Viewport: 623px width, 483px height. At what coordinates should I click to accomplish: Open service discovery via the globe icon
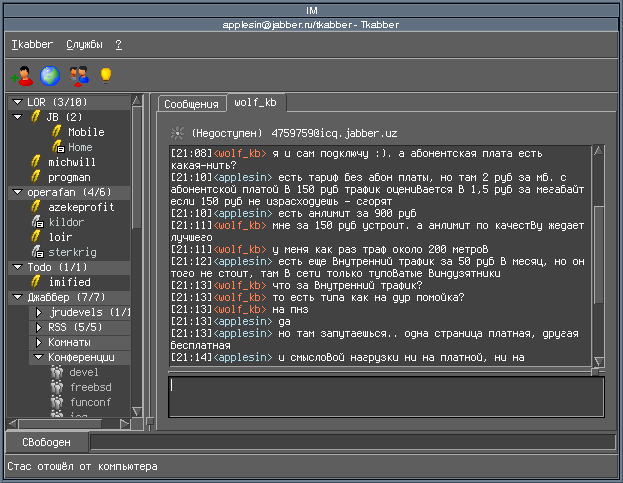pos(49,75)
